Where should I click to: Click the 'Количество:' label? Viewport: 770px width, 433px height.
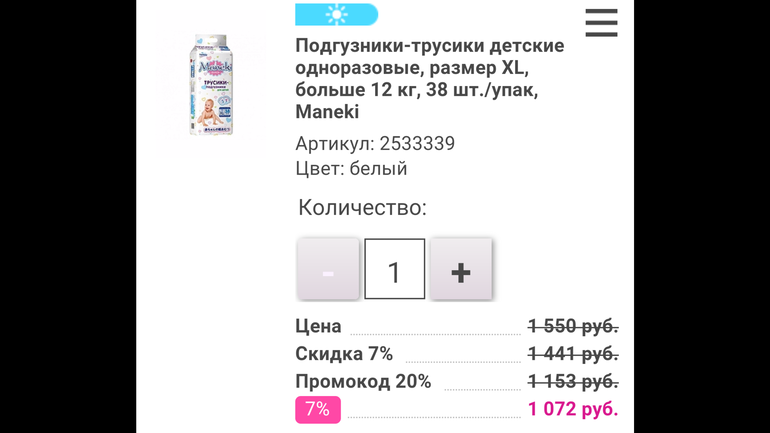pyautogui.click(x=362, y=207)
